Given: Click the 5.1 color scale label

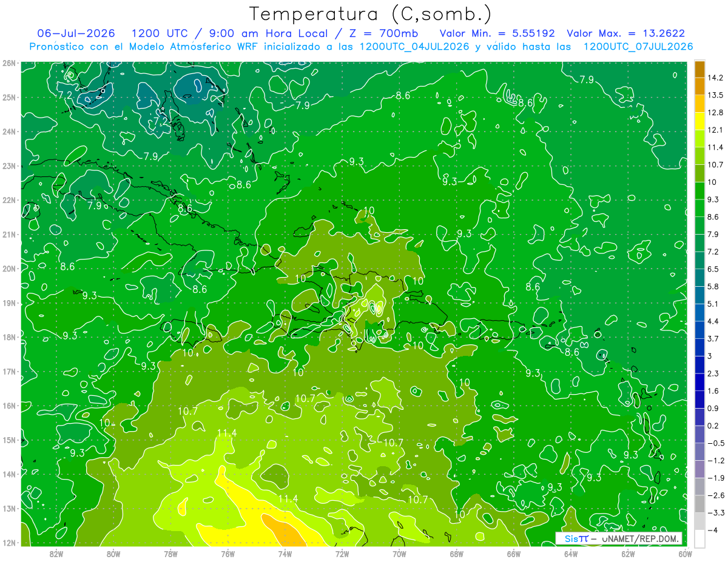Looking at the screenshot, I should [713, 304].
